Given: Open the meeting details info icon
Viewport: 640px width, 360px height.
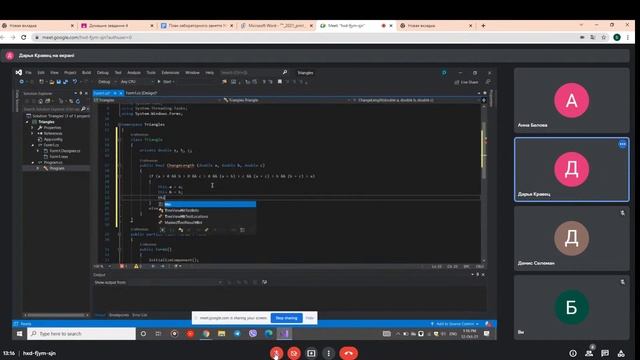Looking at the screenshot, I should coord(573,353).
